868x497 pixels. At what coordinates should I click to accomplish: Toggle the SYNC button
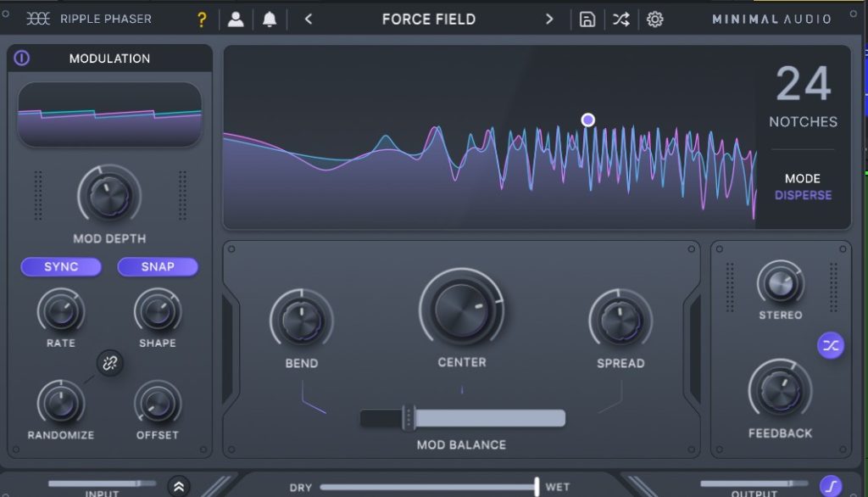(x=61, y=266)
